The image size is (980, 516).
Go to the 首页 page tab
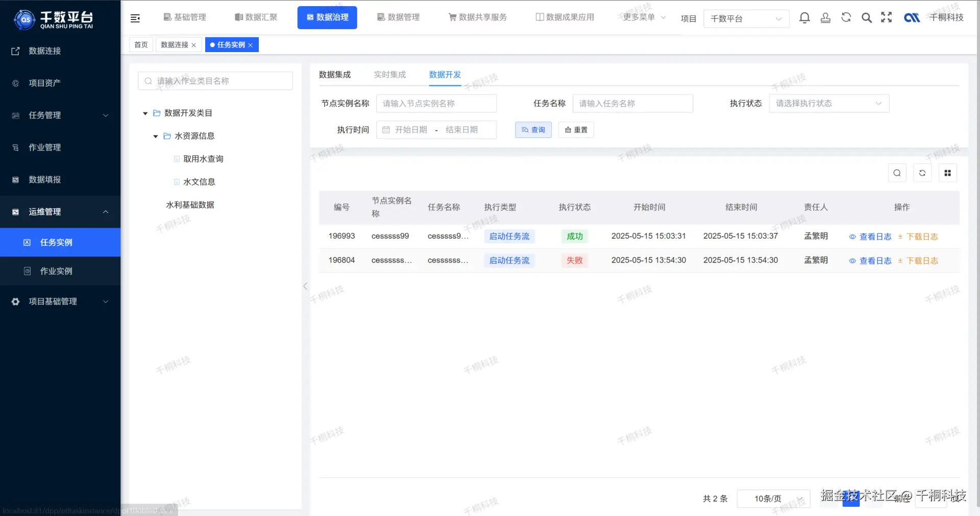point(141,45)
